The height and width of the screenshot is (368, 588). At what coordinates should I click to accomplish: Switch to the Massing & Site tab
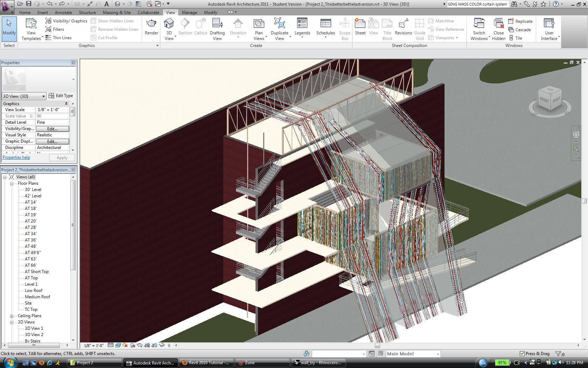point(117,12)
